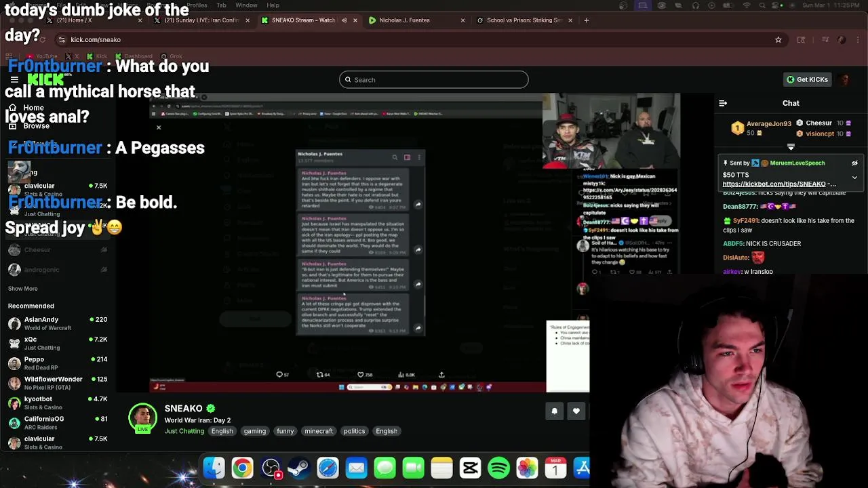Viewport: 868px width, 488px height.
Task: Open the Kick sidebar hamburger menu
Action: (x=14, y=79)
